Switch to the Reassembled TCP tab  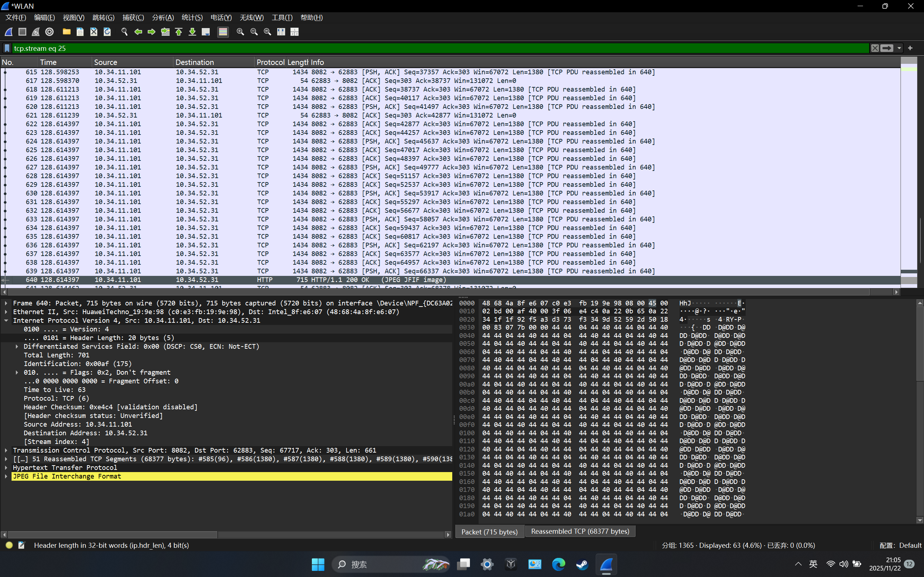[x=580, y=531]
